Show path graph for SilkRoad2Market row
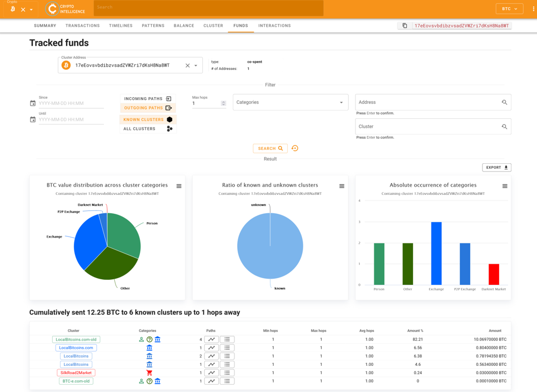 pos(212,373)
